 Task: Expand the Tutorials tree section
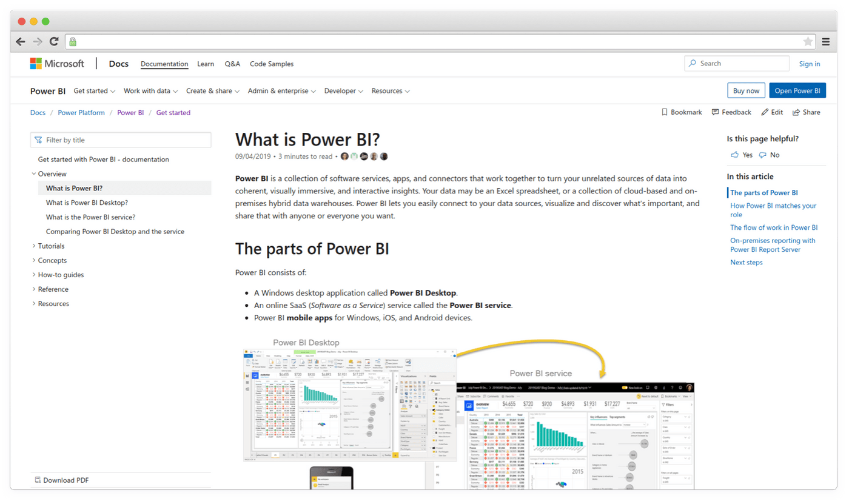34,246
